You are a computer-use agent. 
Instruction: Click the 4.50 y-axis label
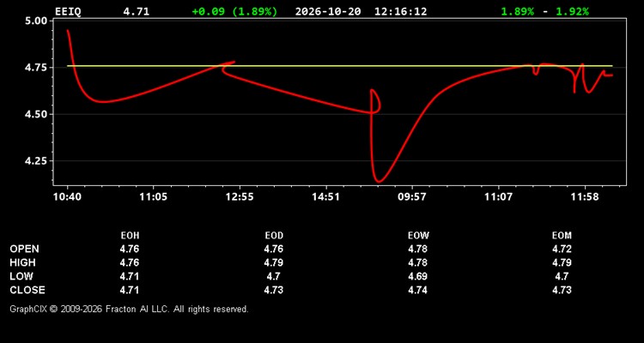pos(37,114)
